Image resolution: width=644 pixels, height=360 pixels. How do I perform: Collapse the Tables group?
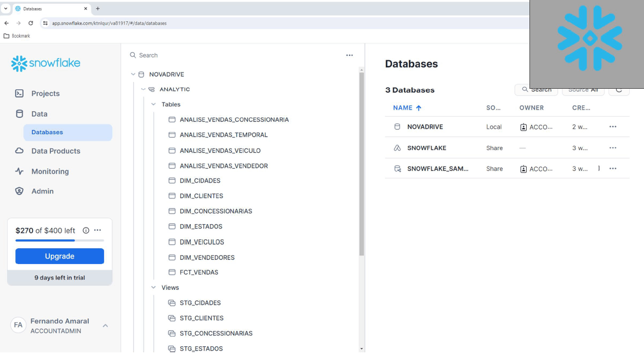tap(153, 104)
